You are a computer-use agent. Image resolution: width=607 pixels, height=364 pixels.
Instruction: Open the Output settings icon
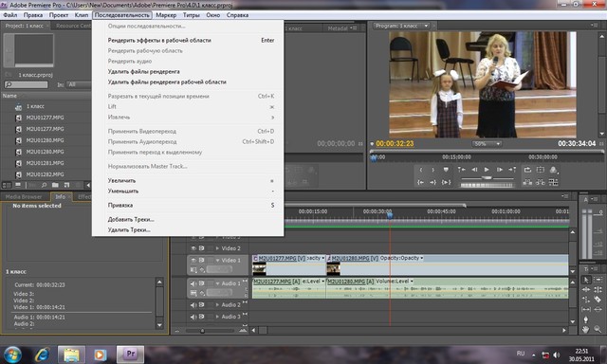554,170
